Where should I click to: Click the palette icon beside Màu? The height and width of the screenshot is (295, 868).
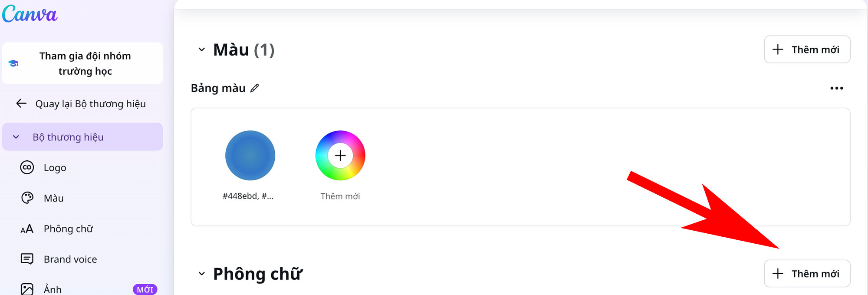(x=27, y=198)
